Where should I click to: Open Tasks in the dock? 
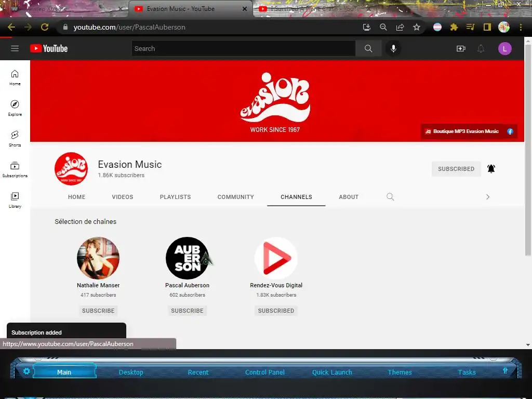point(467,372)
